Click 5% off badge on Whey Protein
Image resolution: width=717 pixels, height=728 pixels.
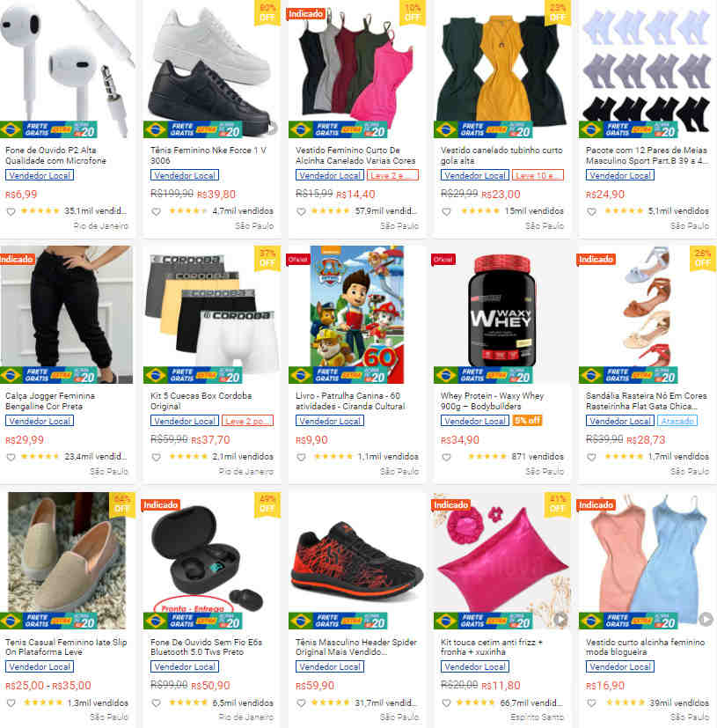[527, 421]
